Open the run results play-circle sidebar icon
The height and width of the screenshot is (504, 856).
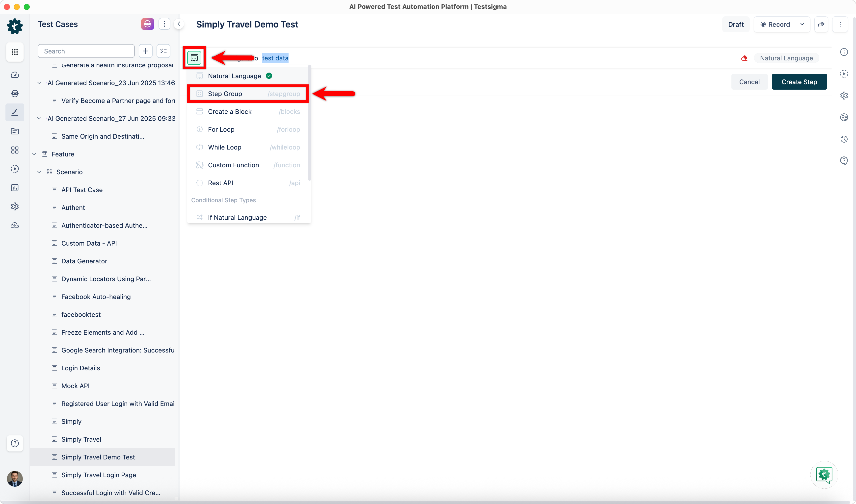(x=15, y=169)
